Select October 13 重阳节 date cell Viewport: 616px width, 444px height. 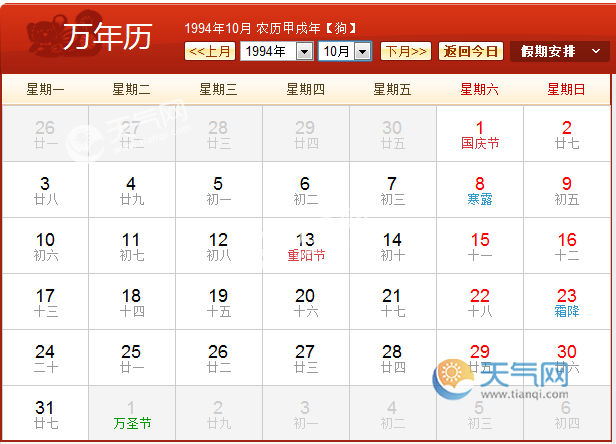306,246
